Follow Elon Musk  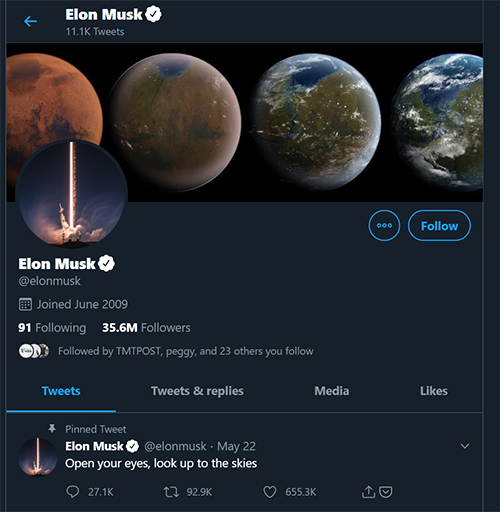coord(439,226)
